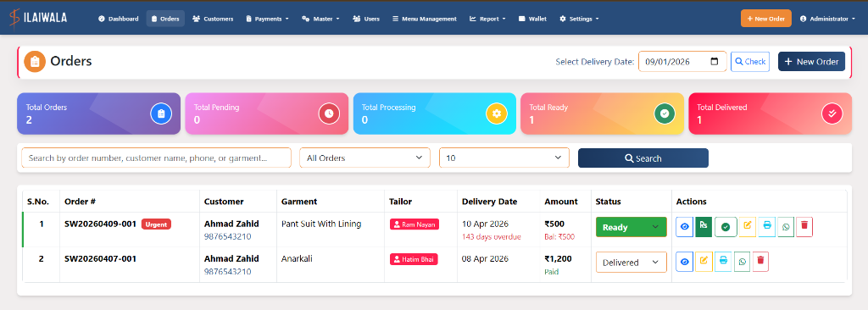This screenshot has height=310, width=868.
Task: View order SW20260409-001 details eye icon
Action: [x=684, y=227]
